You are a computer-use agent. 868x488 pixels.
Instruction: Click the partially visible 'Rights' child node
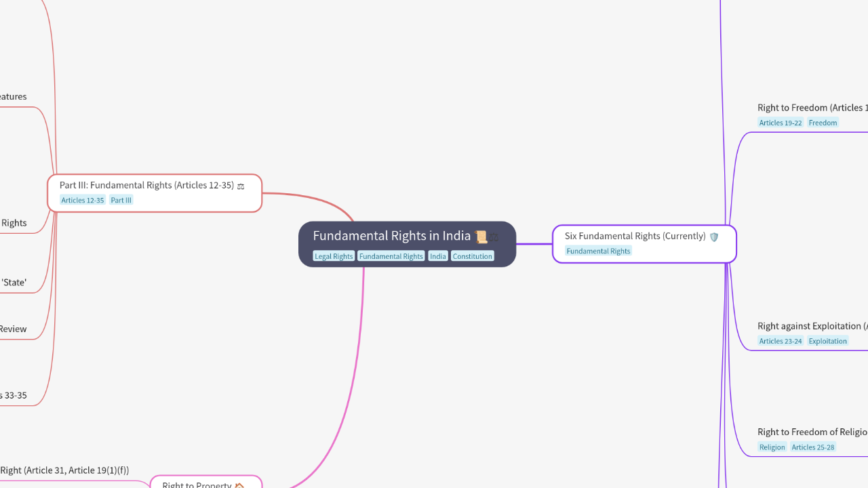point(14,223)
